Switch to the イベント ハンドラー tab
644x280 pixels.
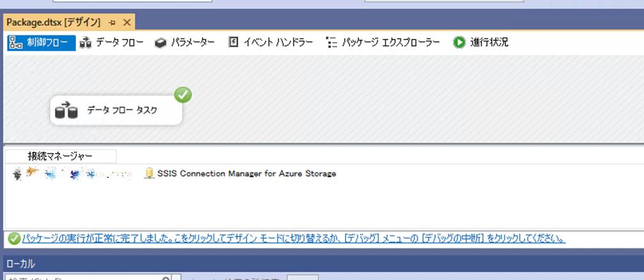[270, 43]
